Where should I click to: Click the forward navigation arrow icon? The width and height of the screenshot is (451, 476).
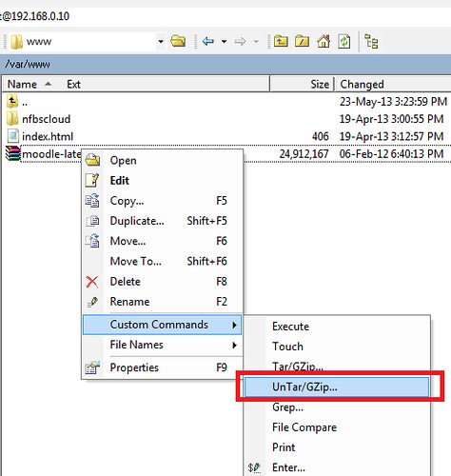tap(240, 41)
